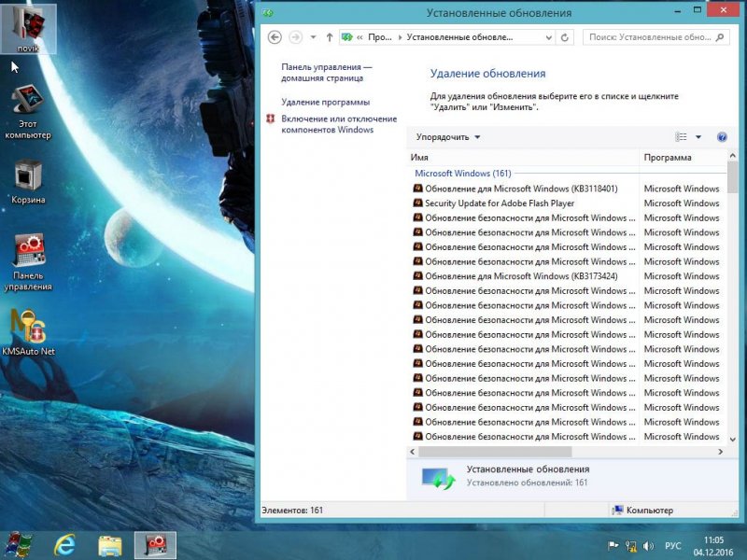Click the vertical scrollbar down arrow
The image size is (747, 560).
732,439
